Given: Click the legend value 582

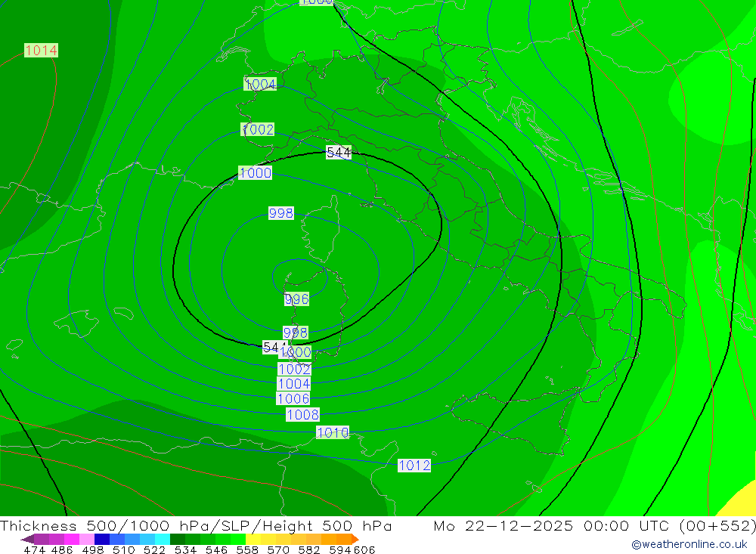Looking at the screenshot, I should tap(308, 549).
